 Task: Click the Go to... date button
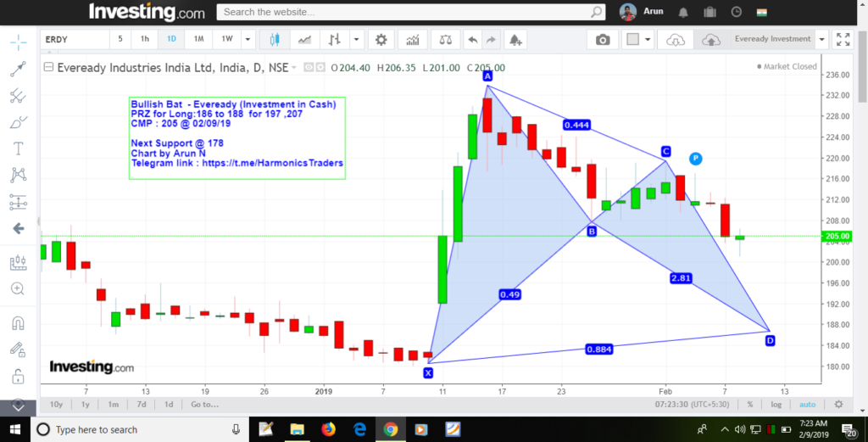(x=205, y=405)
